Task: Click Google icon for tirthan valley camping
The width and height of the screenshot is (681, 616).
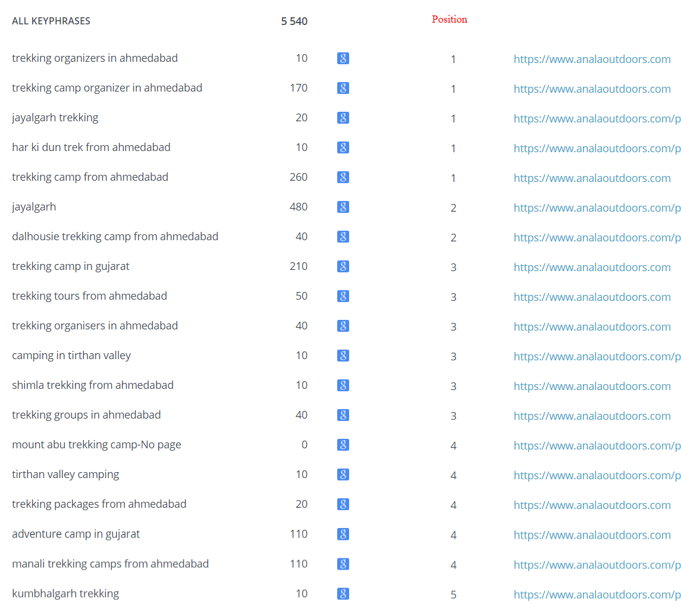Action: coord(343,474)
